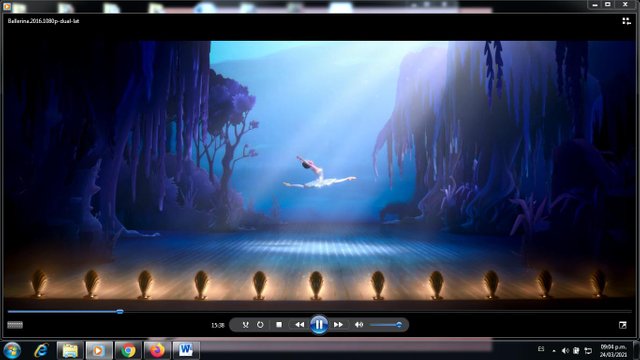Click the rewind previous button
Viewport: 640px width, 360px height.
[299, 324]
